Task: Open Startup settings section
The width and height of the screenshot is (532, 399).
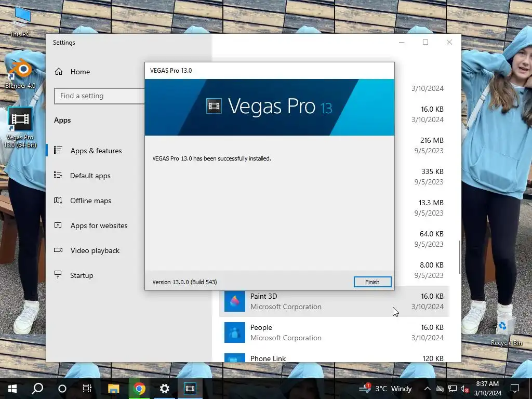Action: point(82,275)
